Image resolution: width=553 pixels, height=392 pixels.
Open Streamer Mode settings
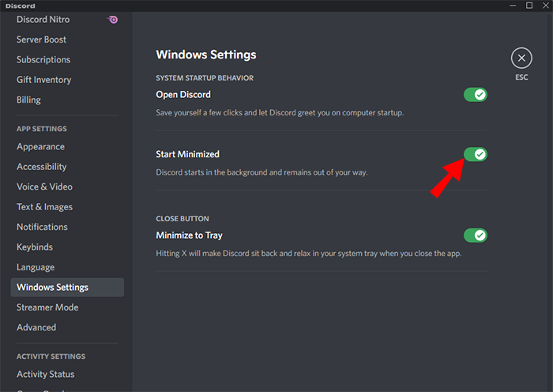47,307
